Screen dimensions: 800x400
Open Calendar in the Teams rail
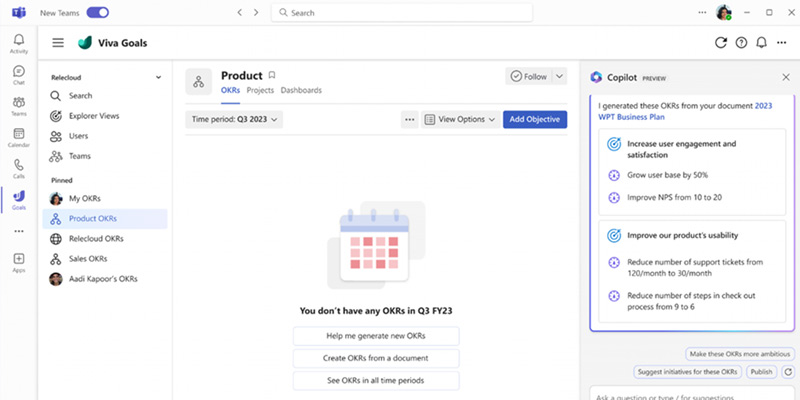19,138
